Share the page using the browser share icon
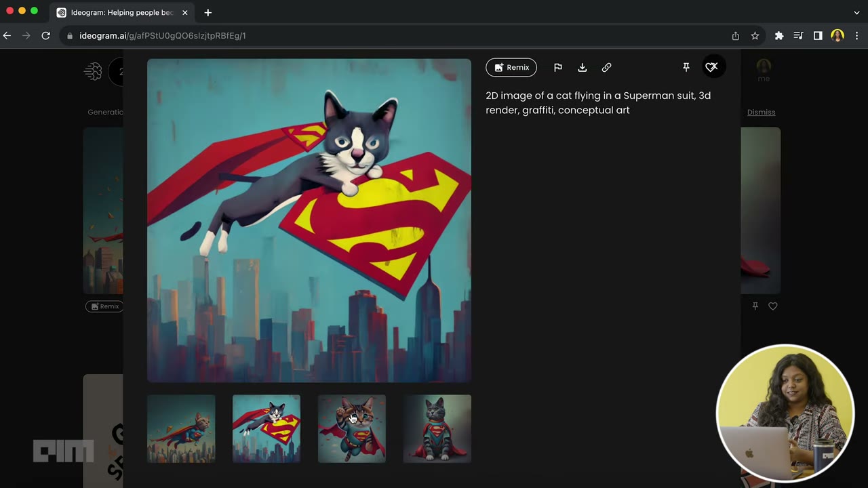 click(736, 36)
